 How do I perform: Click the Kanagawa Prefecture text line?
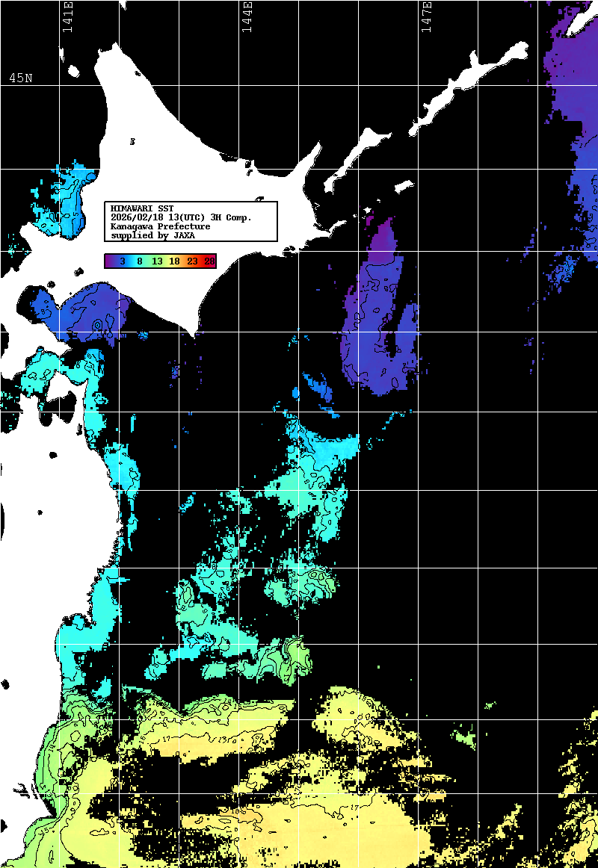point(160,226)
